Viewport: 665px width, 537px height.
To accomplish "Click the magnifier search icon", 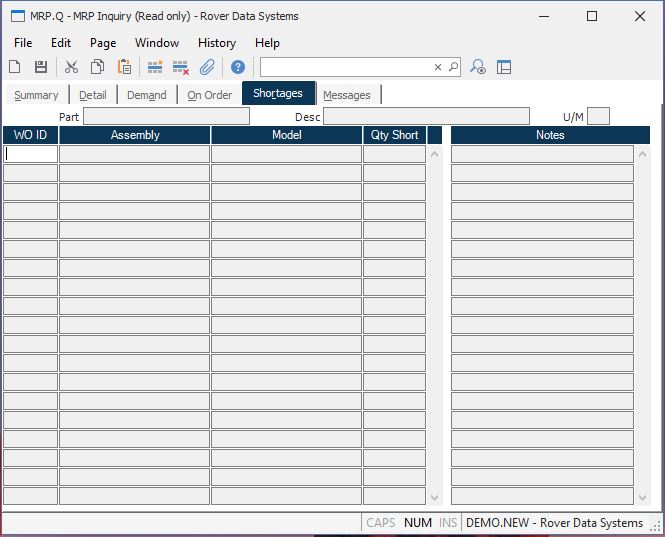I will point(453,67).
